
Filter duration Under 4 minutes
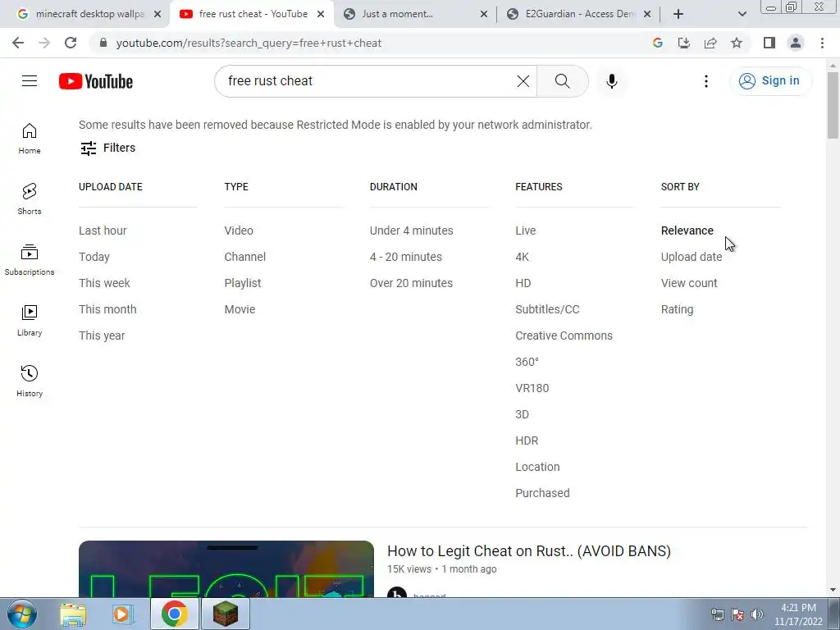[411, 231]
